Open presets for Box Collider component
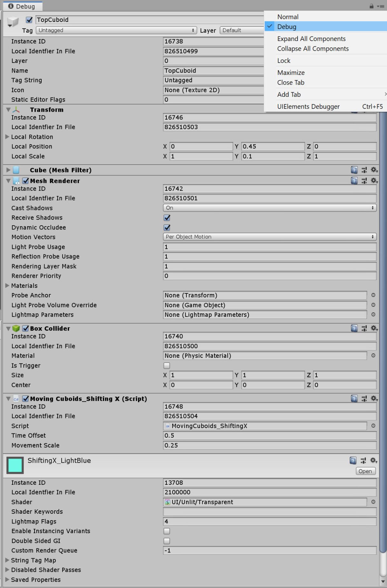 tap(364, 328)
